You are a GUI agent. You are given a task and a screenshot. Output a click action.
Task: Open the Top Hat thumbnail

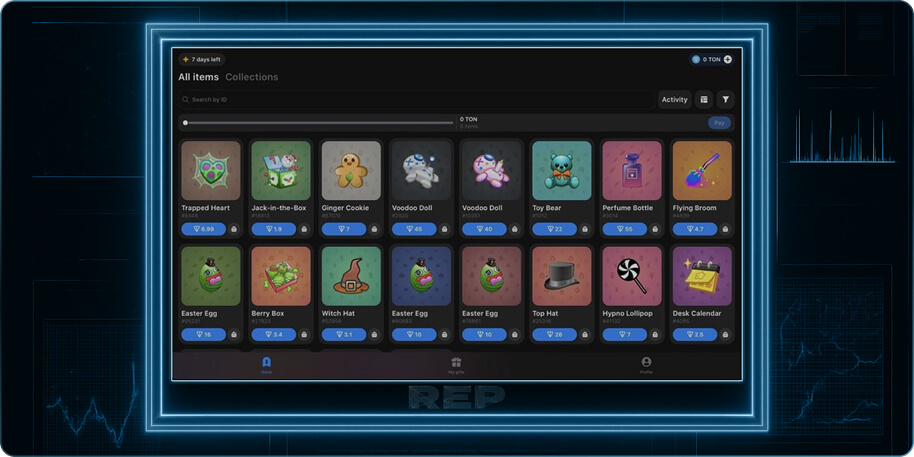pos(562,276)
